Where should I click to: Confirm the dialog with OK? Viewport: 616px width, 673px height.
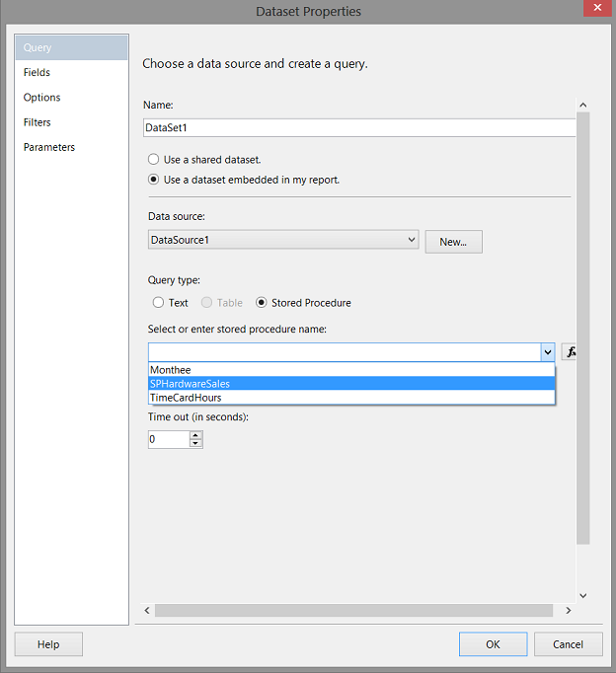[493, 644]
